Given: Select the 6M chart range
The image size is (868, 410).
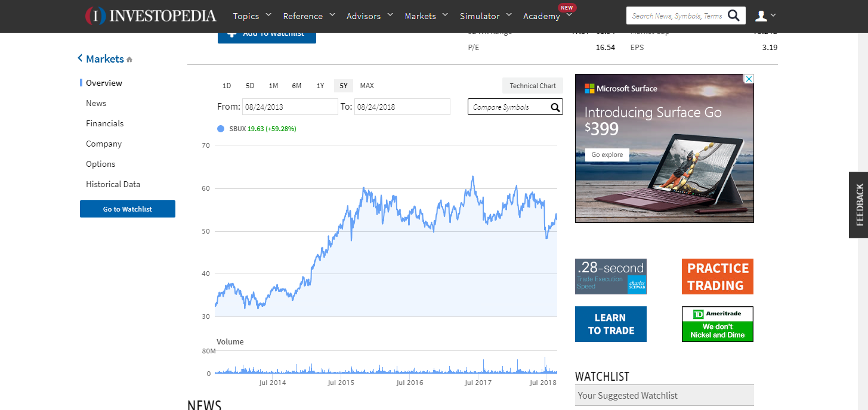Looking at the screenshot, I should [x=296, y=86].
